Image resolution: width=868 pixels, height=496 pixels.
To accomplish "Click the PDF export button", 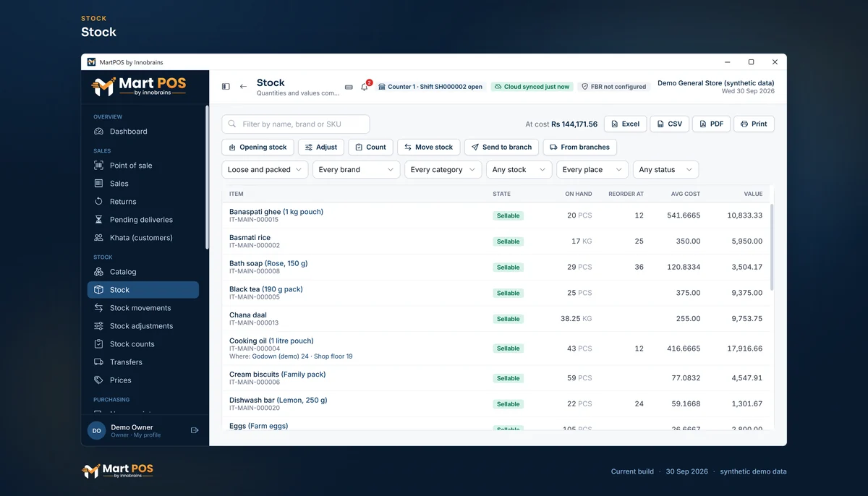I will [712, 124].
